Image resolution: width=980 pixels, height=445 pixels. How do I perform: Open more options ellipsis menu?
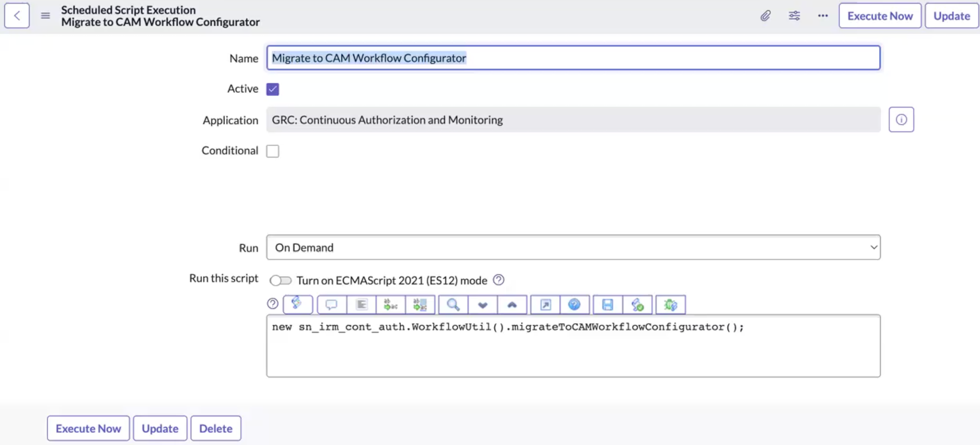(x=823, y=16)
